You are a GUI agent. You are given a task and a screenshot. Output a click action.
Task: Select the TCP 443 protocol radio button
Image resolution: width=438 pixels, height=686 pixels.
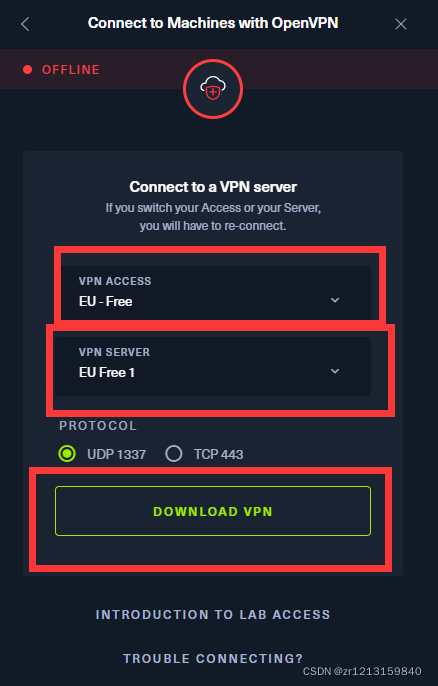(x=174, y=454)
